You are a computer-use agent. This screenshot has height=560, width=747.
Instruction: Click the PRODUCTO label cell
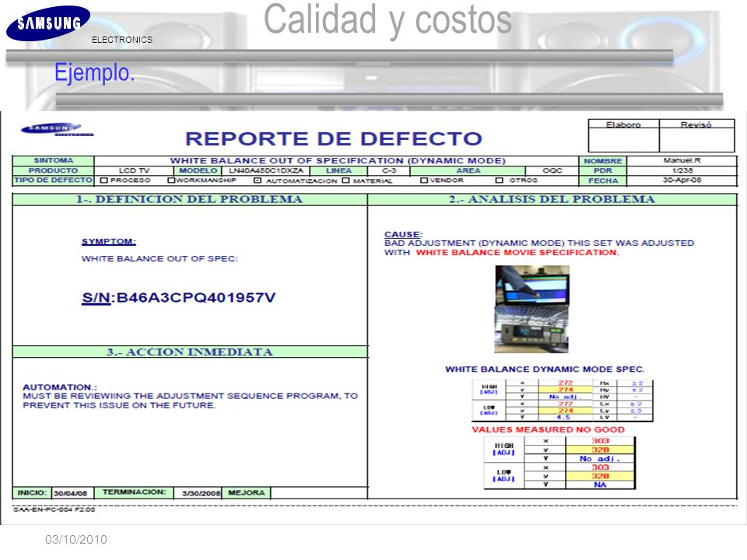click(x=54, y=170)
